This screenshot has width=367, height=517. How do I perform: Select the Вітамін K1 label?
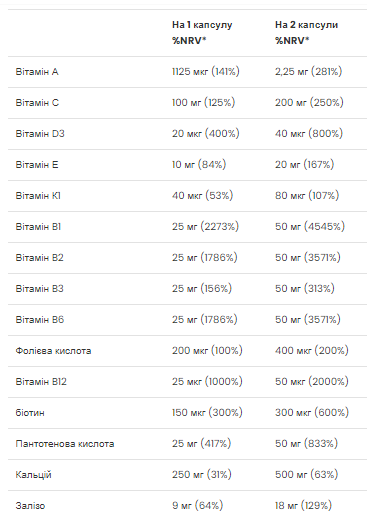[x=38, y=196]
